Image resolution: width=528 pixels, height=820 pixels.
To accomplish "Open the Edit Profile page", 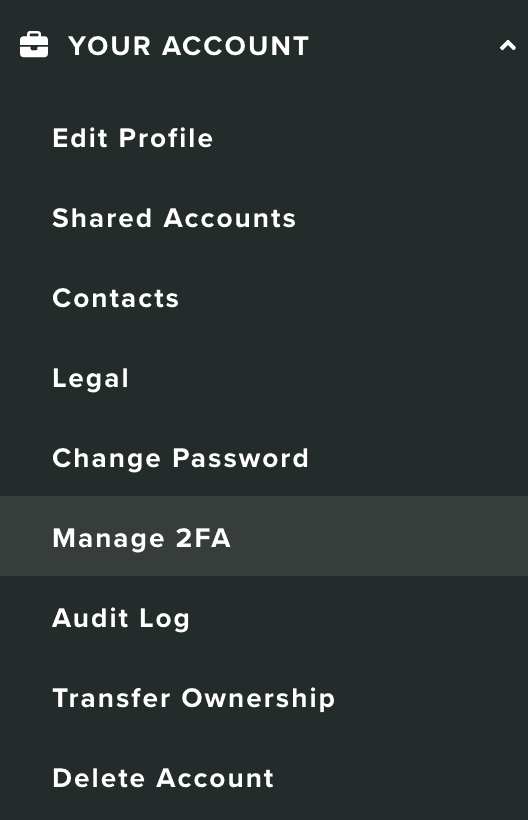I will pos(133,139).
